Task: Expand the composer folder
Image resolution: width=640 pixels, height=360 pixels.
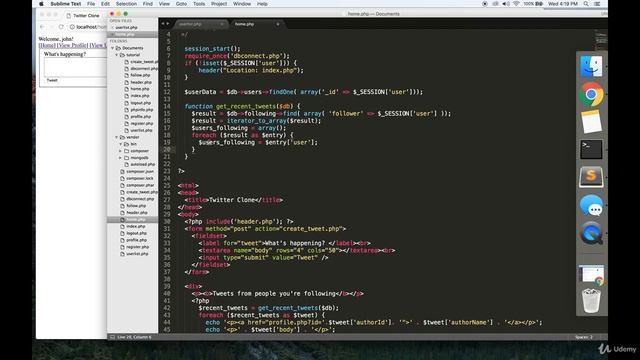Action: tap(121, 151)
